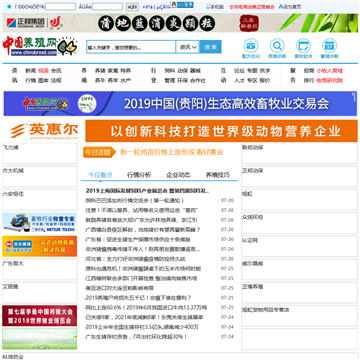Open the red 视频 navigation link
This screenshot has width=360, height=360.
pyautogui.click(x=43, y=71)
